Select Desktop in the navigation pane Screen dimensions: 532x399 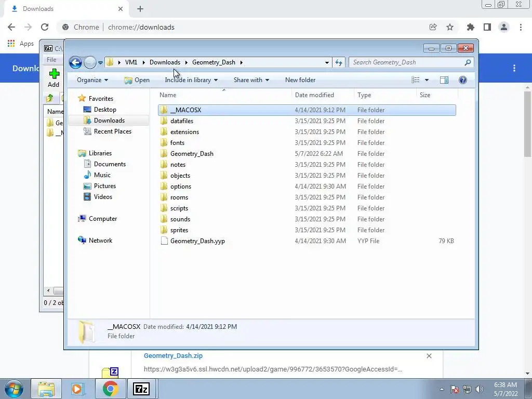point(105,110)
